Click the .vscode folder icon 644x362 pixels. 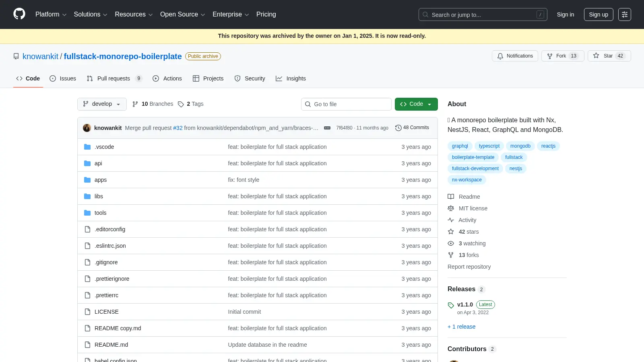click(87, 147)
